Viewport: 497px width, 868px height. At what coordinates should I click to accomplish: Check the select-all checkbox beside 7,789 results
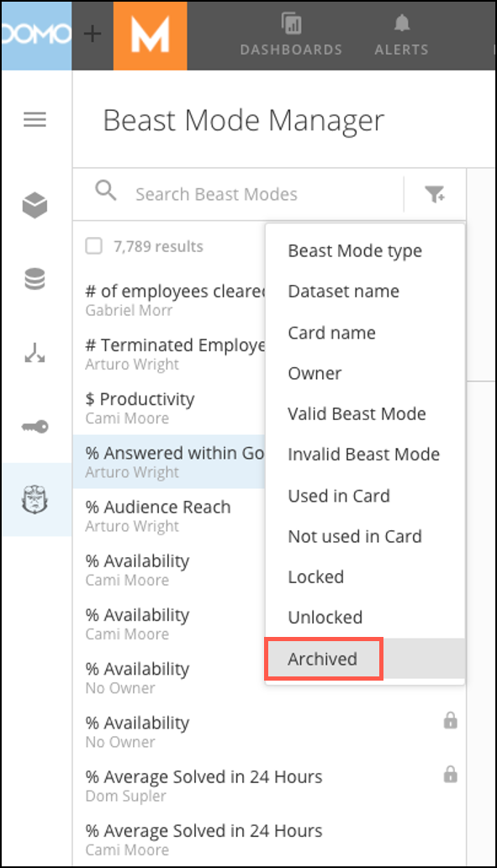pos(95,245)
